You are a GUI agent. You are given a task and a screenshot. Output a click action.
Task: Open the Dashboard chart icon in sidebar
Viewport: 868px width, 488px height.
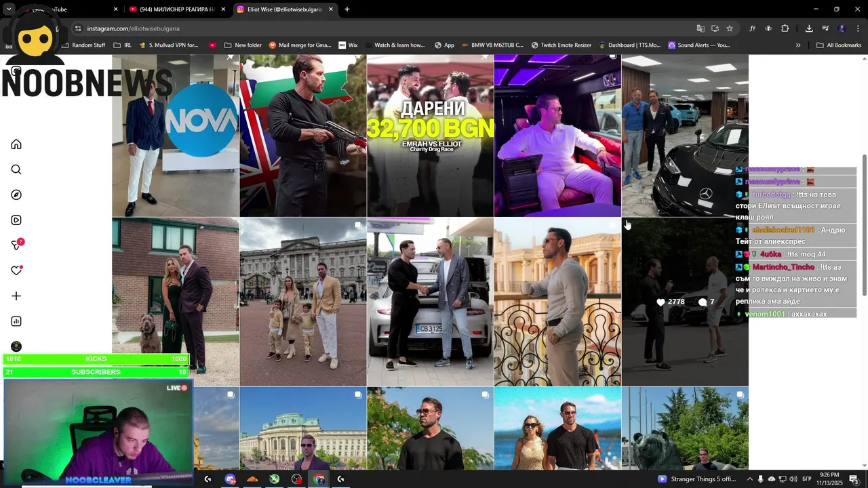[x=16, y=321]
